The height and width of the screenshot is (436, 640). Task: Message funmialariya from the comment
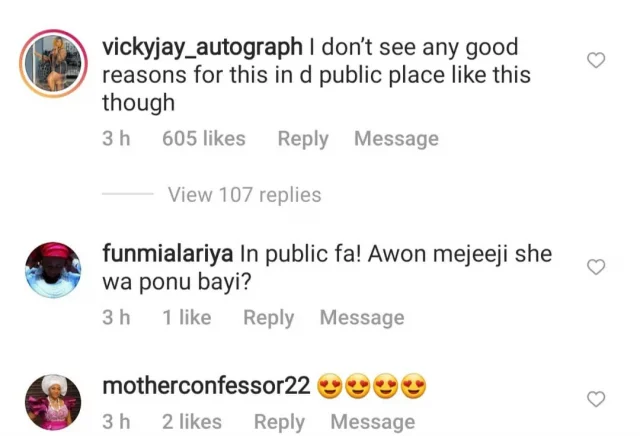click(x=362, y=318)
